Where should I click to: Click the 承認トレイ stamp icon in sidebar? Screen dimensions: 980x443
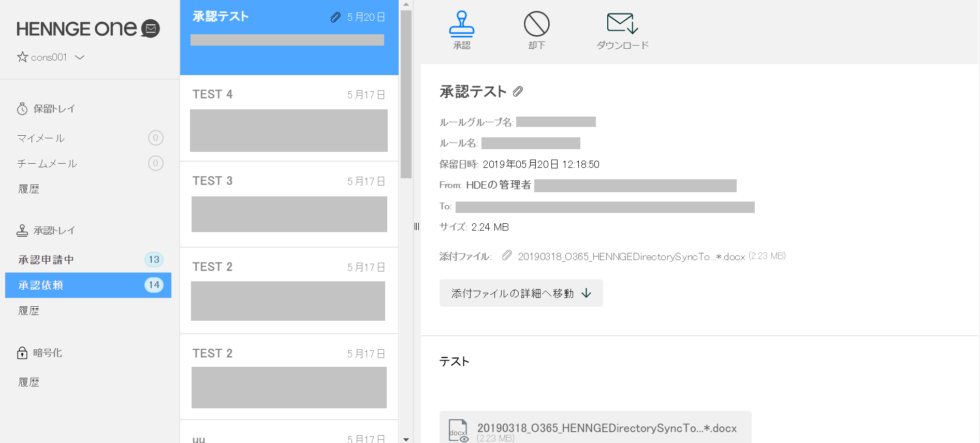tap(22, 231)
